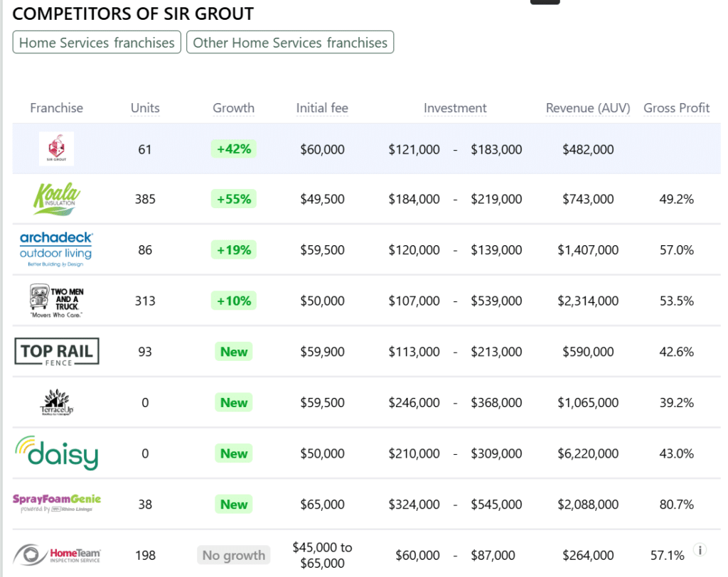Click the Competitors of Sir Grout heading

[x=133, y=14]
